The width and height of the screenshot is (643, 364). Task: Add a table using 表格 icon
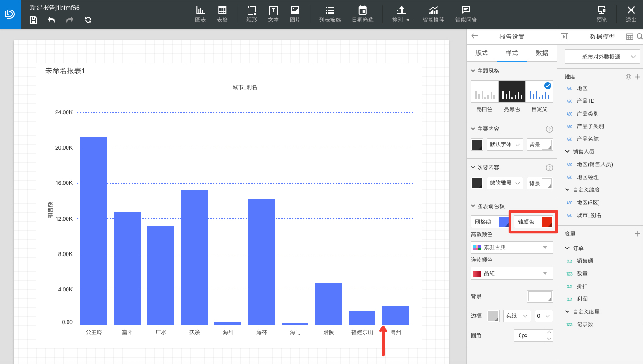point(222,14)
